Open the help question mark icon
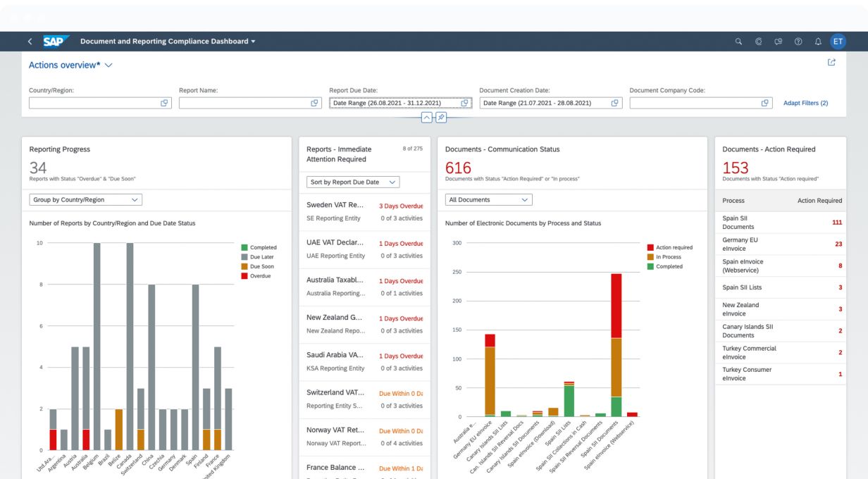868x479 pixels. click(798, 42)
